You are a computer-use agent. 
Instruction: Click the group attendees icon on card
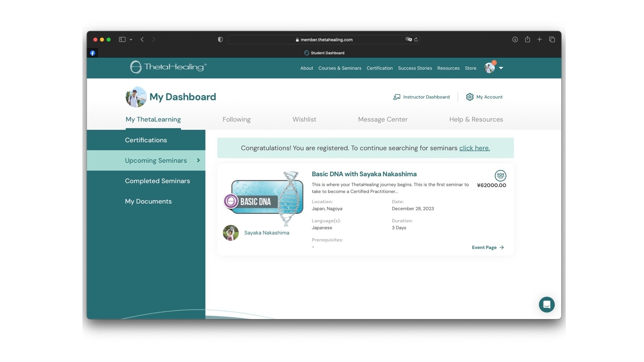click(500, 176)
